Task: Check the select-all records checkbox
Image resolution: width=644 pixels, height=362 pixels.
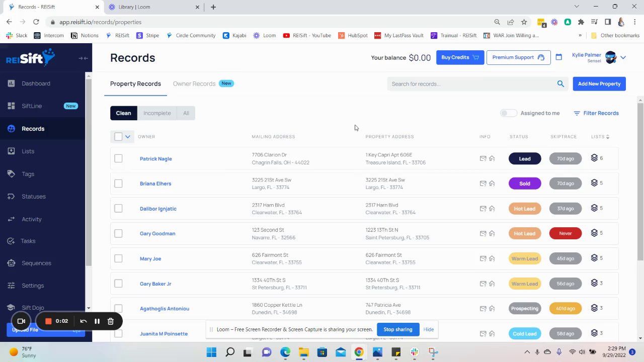Action: (x=118, y=137)
